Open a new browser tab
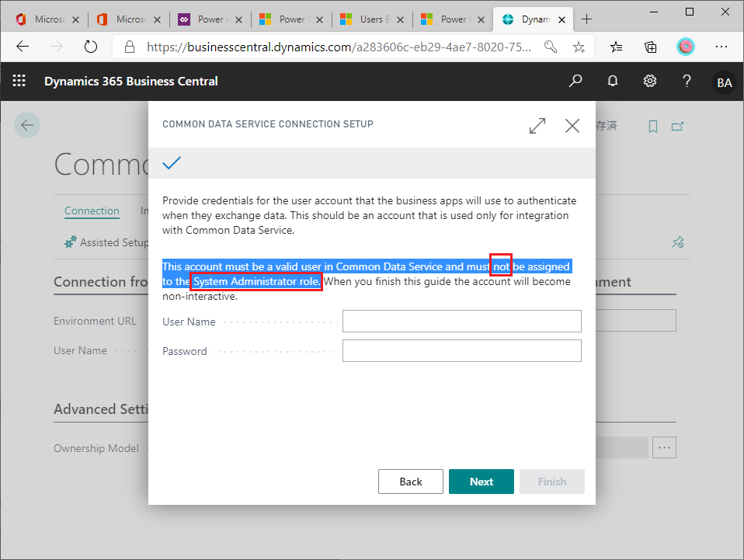This screenshot has width=744, height=560. [586, 19]
